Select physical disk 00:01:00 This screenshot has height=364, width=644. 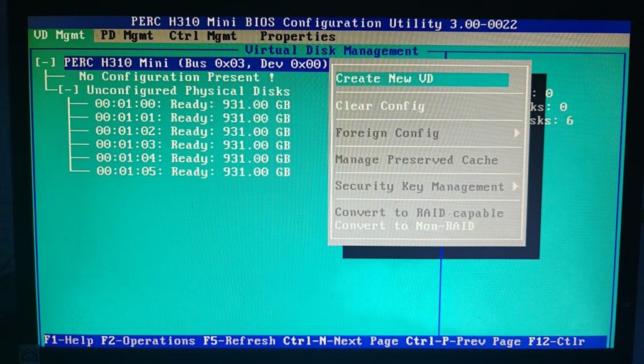click(x=192, y=104)
